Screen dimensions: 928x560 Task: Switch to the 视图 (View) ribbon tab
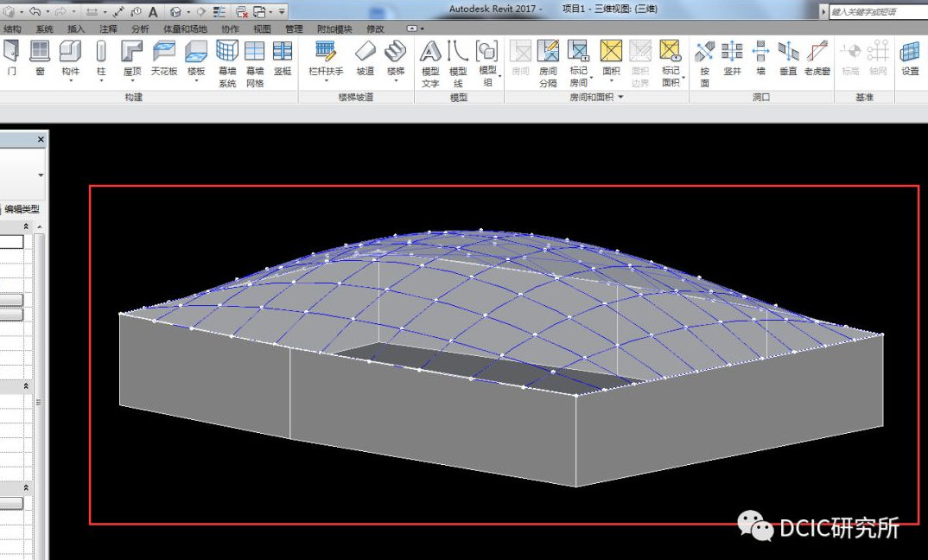[x=262, y=29]
